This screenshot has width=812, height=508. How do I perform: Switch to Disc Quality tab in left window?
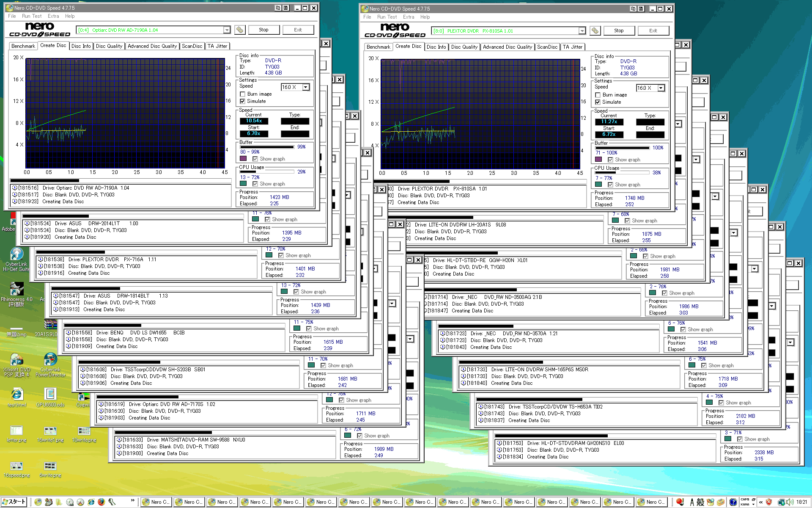point(109,46)
